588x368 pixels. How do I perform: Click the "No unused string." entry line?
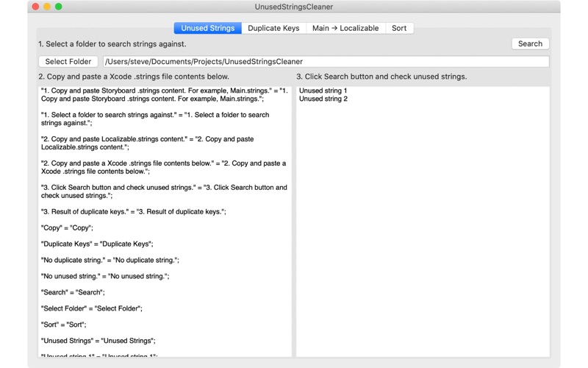[105, 277]
